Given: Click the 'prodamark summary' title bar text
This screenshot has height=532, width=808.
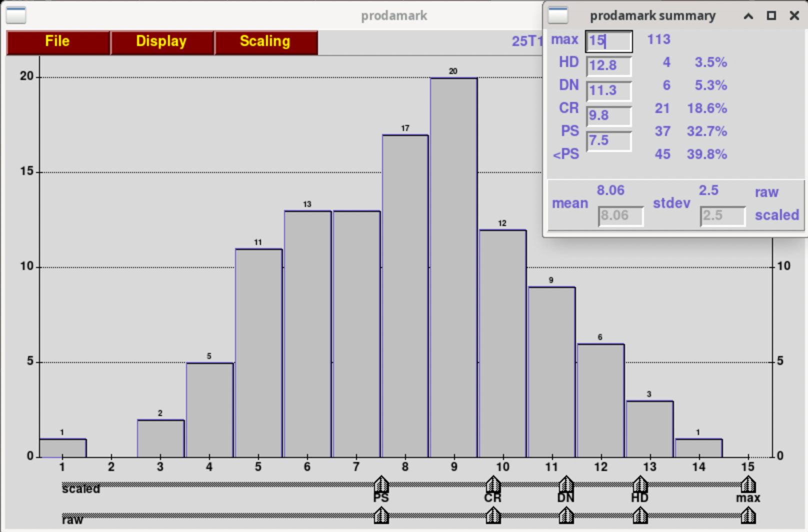Looking at the screenshot, I should (x=652, y=16).
